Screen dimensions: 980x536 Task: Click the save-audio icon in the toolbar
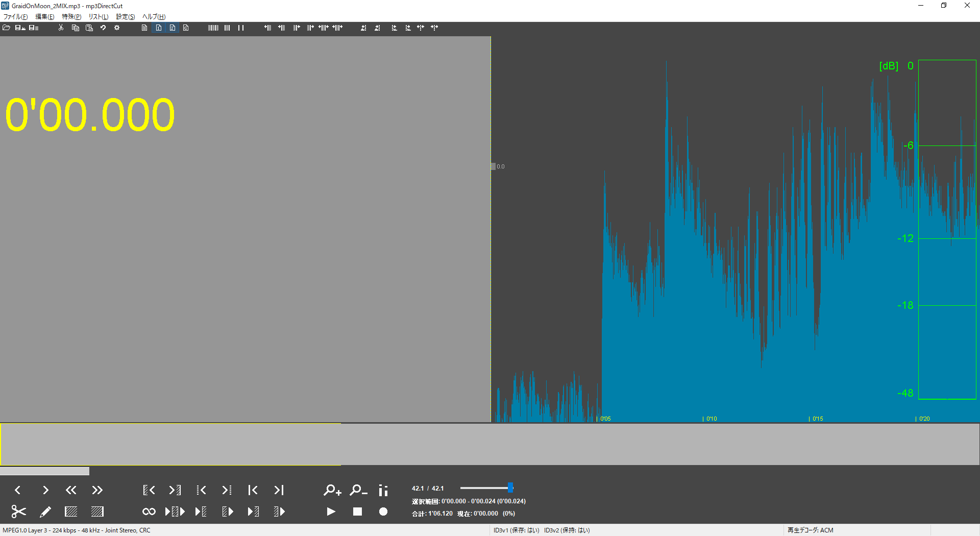(x=20, y=28)
